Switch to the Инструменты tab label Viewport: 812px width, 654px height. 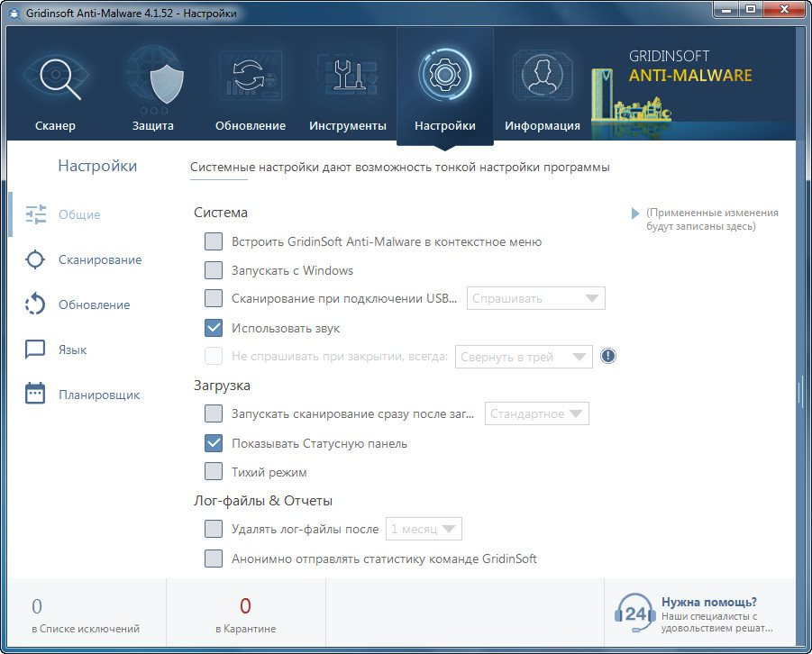(x=348, y=126)
